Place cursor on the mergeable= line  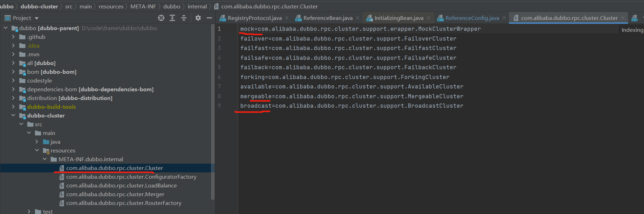point(352,96)
